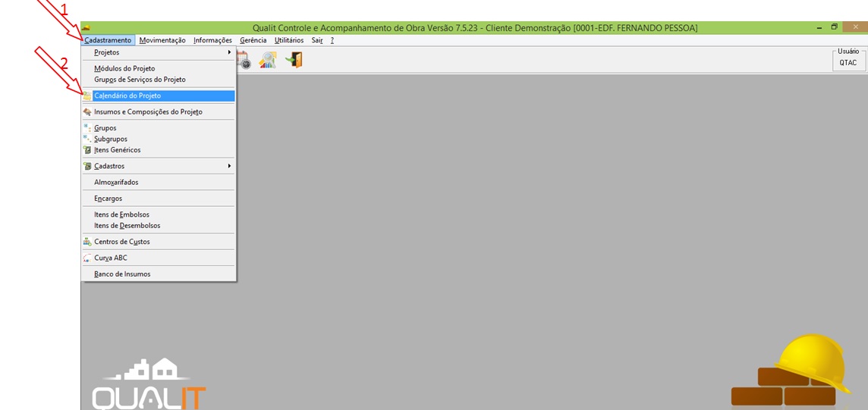Open Itens Genéricos menu entry
Viewport: 868px width, 410px height.
pos(159,150)
